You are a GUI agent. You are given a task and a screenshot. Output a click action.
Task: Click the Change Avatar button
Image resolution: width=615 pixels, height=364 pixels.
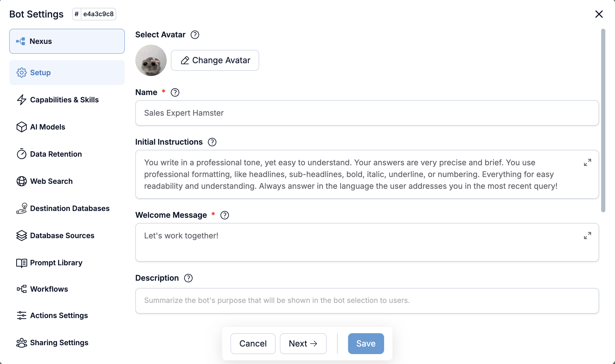point(215,60)
